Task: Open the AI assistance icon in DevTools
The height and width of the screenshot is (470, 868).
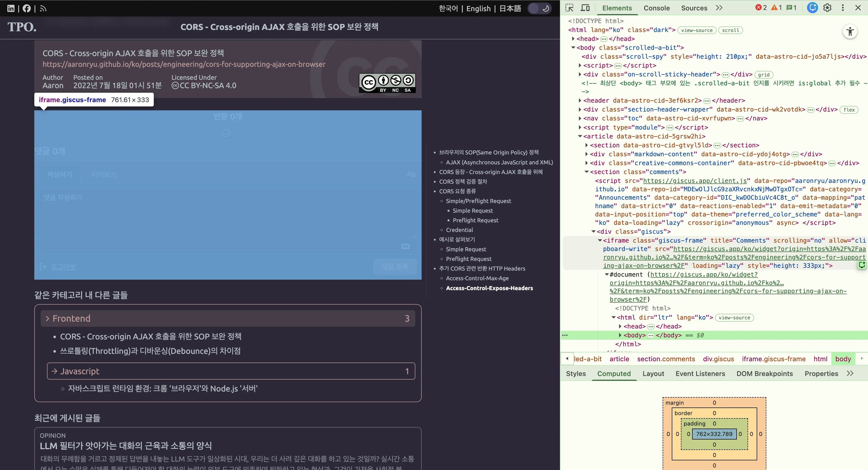Action: (812, 7)
